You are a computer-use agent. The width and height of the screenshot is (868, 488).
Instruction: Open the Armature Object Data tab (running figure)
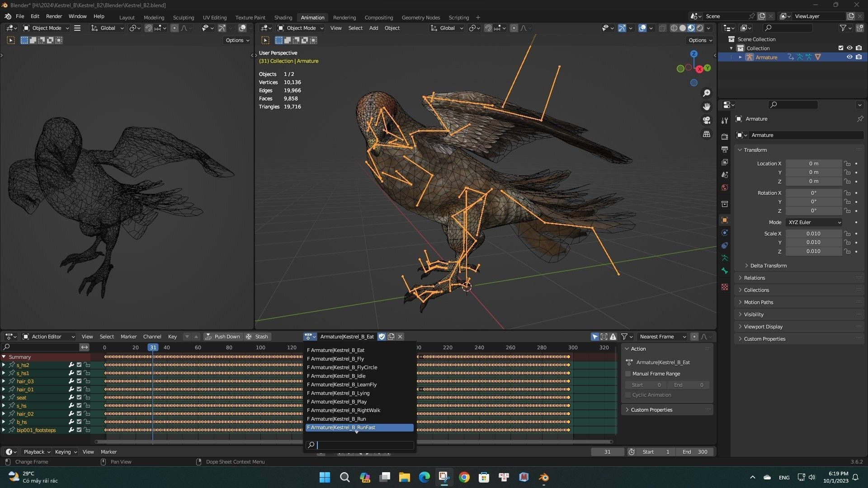point(725,258)
